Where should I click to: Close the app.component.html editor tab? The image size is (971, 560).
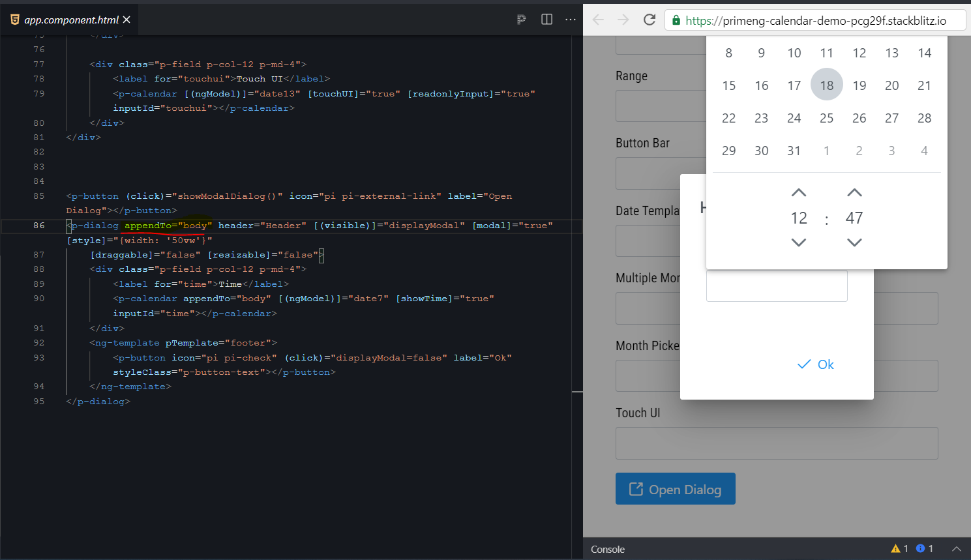click(x=128, y=19)
